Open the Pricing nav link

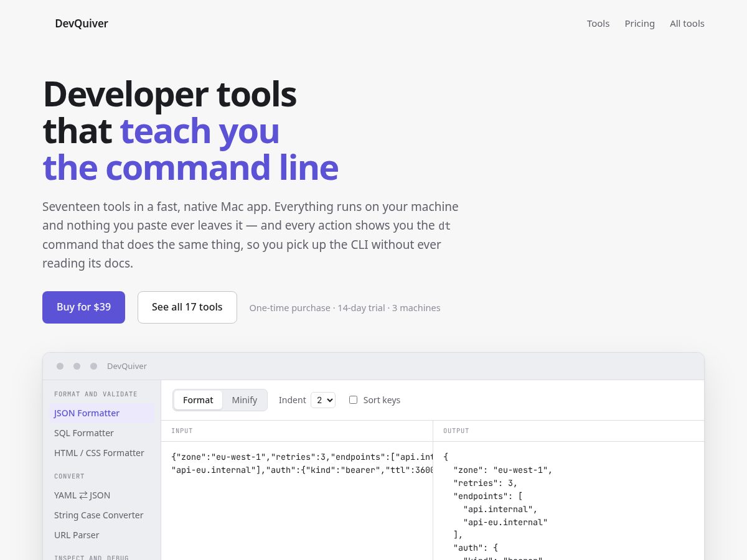pos(640,24)
